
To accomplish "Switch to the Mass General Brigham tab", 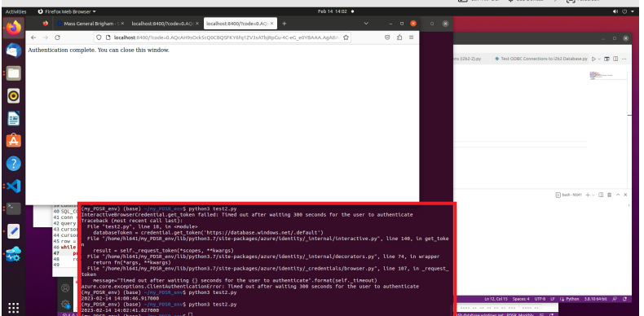I will tap(90, 24).
